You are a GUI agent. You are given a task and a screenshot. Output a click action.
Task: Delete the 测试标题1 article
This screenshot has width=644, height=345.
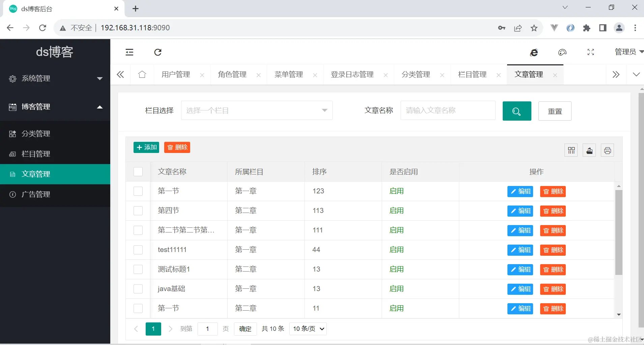553,270
